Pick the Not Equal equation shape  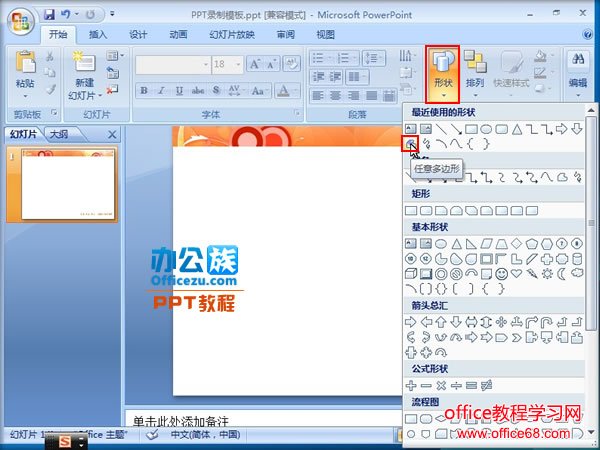486,385
